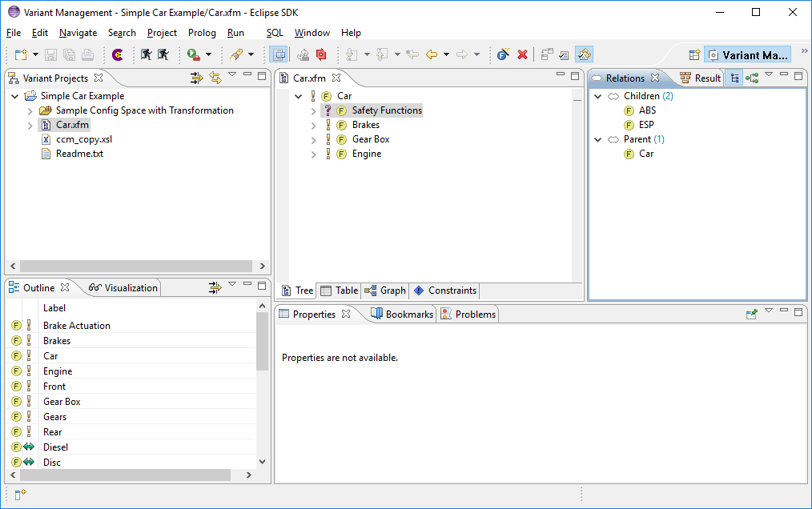Select Readme.txt in project tree
This screenshot has width=812, height=509.
click(x=79, y=154)
